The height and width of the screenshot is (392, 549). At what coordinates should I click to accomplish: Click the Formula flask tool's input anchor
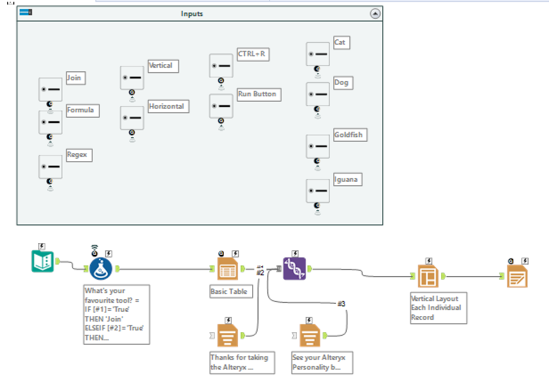coord(86,268)
